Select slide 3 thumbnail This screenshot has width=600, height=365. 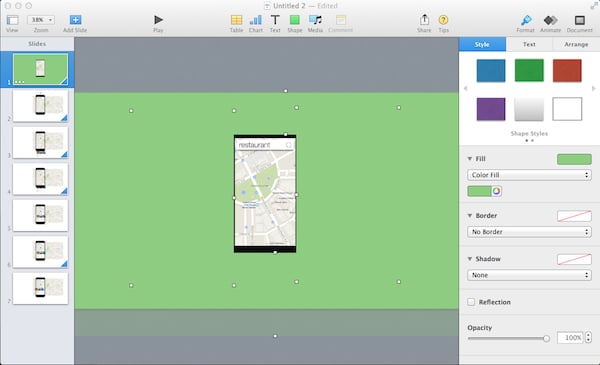(40, 142)
